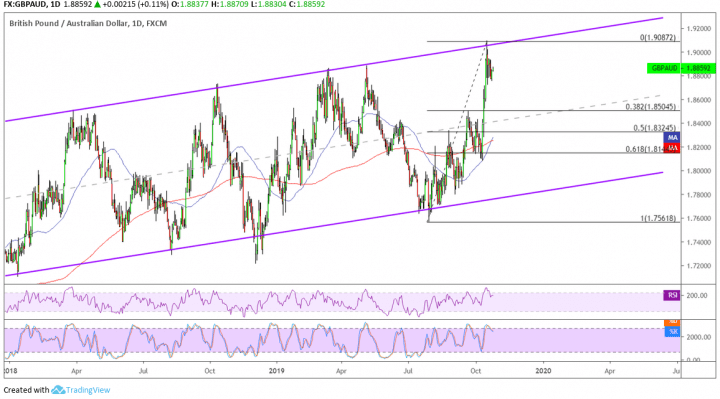The height and width of the screenshot is (399, 720).
Task: Click the 1.92000 price axis label
Action: 698,28
